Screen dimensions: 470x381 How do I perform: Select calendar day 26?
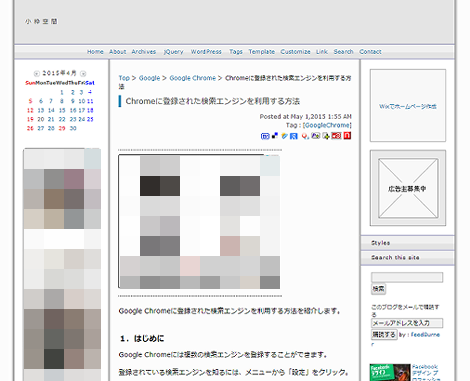[x=30, y=128]
